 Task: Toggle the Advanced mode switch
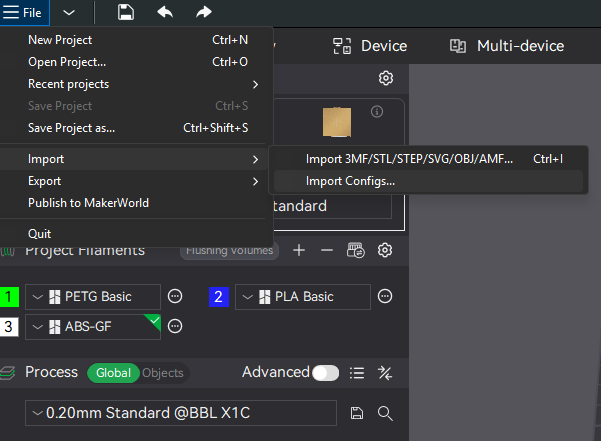click(325, 373)
